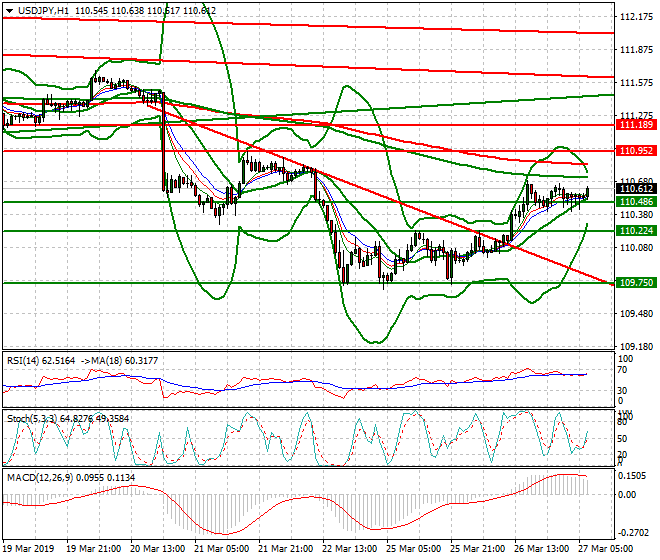Click the 20 Mar 13:00 time label
The height and width of the screenshot is (560, 660).
(x=157, y=549)
